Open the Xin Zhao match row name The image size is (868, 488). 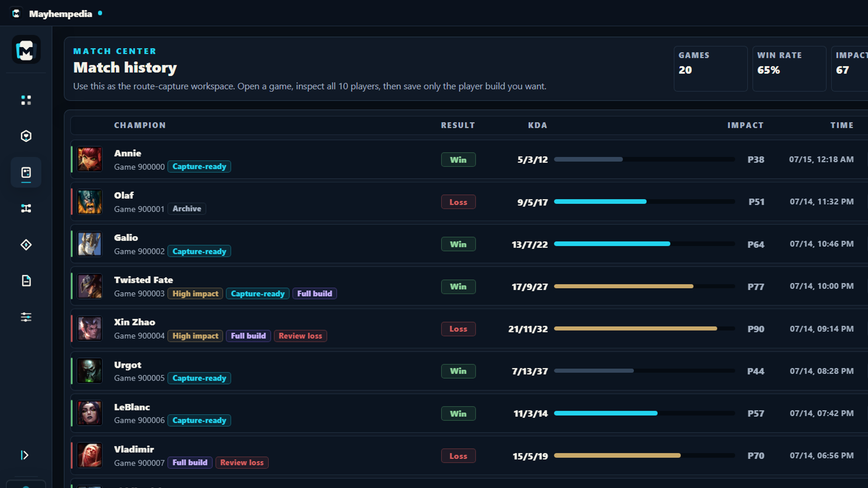pyautogui.click(x=135, y=322)
